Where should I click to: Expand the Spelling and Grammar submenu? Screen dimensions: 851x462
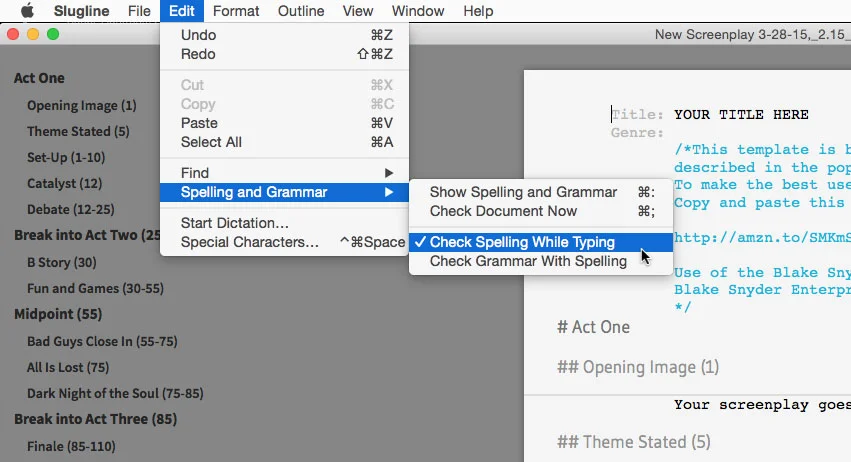point(284,192)
